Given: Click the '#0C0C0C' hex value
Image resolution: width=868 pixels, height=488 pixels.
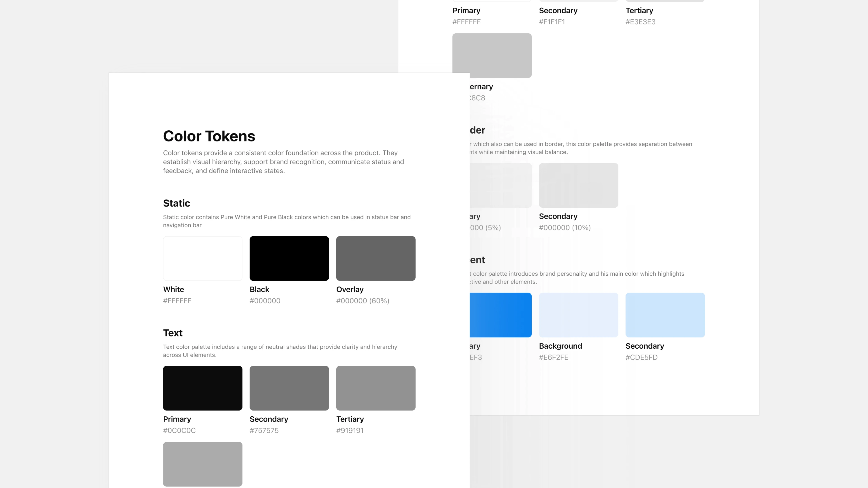Looking at the screenshot, I should (x=179, y=430).
